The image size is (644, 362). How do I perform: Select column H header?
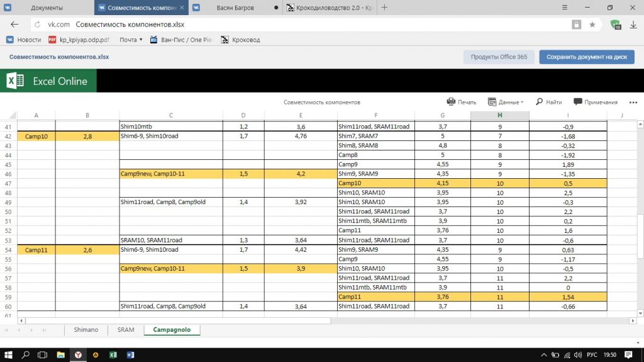click(x=499, y=115)
